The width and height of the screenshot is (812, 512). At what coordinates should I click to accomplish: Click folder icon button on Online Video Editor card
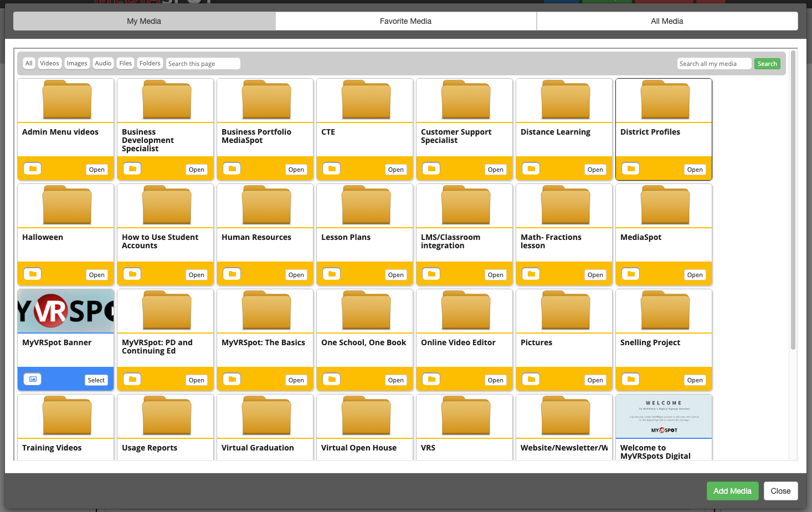[x=431, y=379]
